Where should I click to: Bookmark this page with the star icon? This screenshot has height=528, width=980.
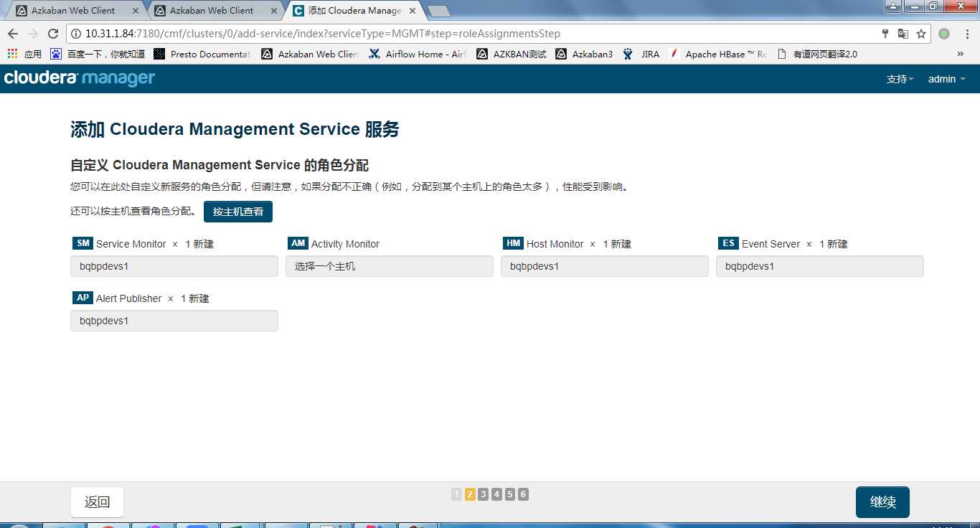tap(921, 34)
